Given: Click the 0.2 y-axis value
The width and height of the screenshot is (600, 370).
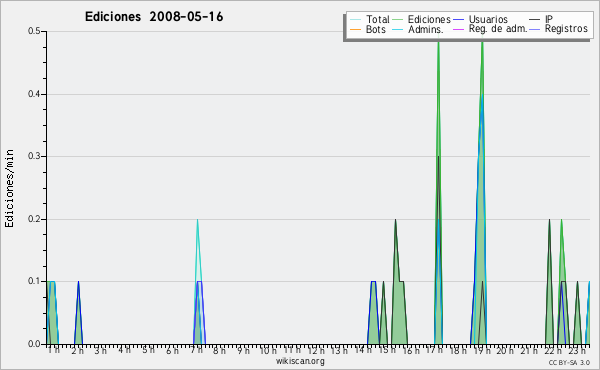Looking at the screenshot, I should tap(34, 219).
